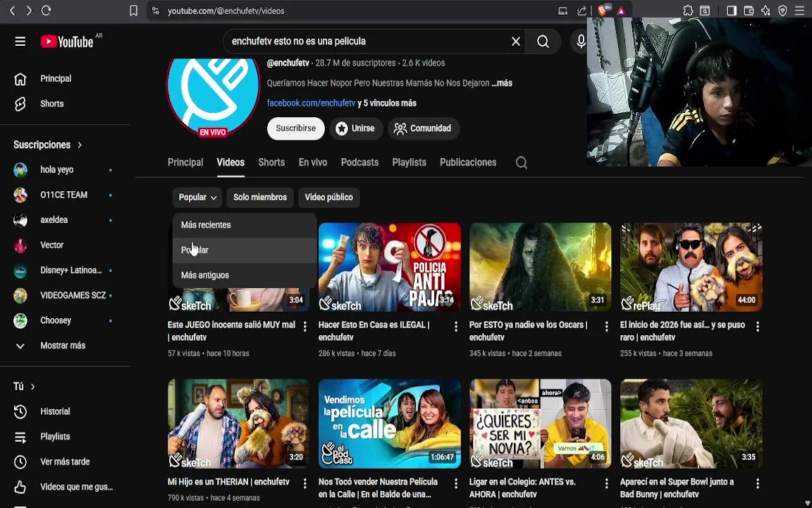Open browser main menu

click(800, 11)
